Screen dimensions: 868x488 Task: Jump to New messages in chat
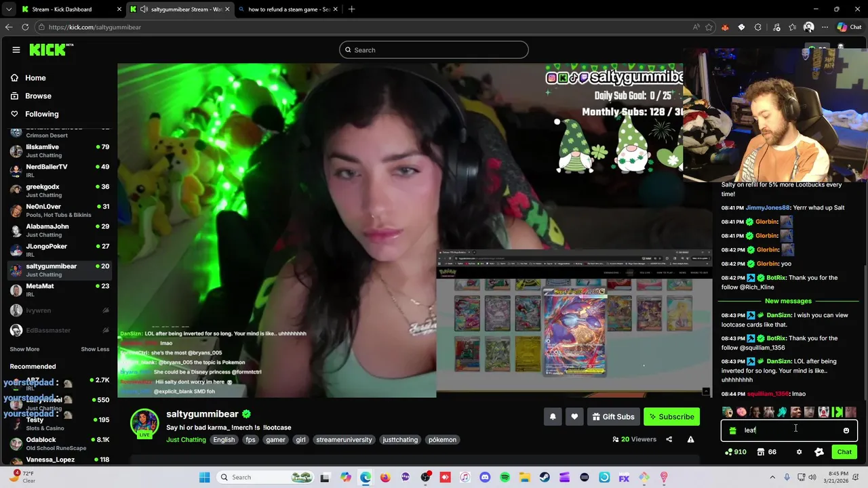click(788, 301)
